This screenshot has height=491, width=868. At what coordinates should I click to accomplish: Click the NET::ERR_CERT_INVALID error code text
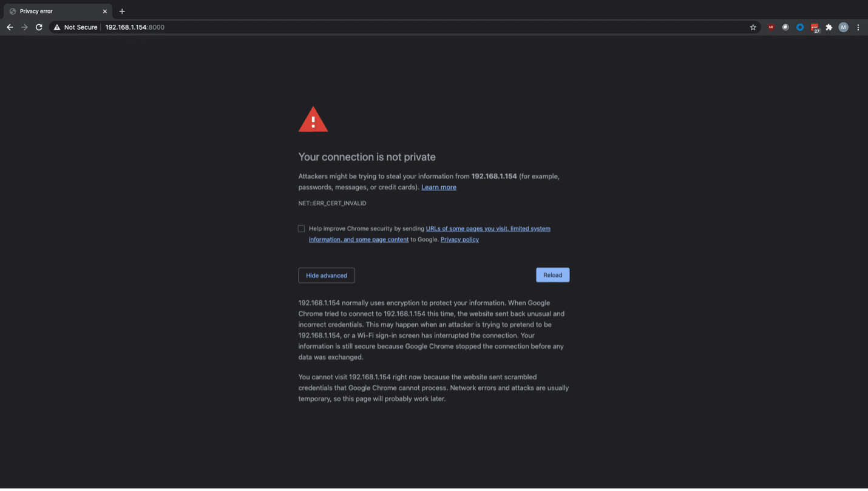pos(332,203)
